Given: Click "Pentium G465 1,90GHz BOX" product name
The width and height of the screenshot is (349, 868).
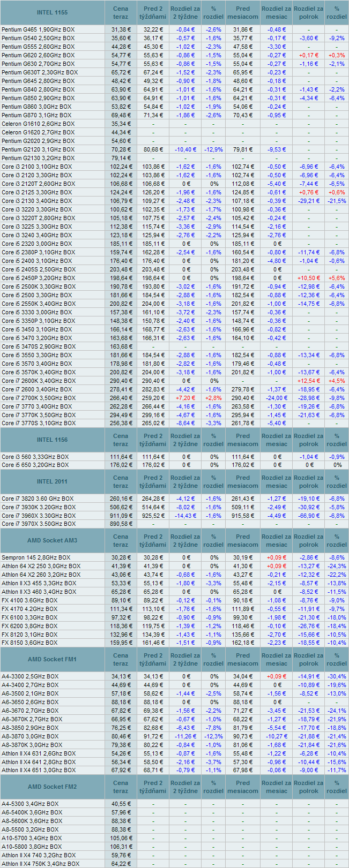Looking at the screenshot, I should [38, 29].
